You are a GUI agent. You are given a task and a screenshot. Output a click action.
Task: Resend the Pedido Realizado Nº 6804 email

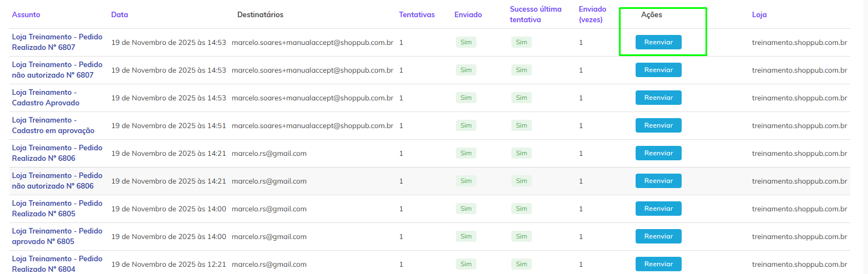[x=658, y=264]
